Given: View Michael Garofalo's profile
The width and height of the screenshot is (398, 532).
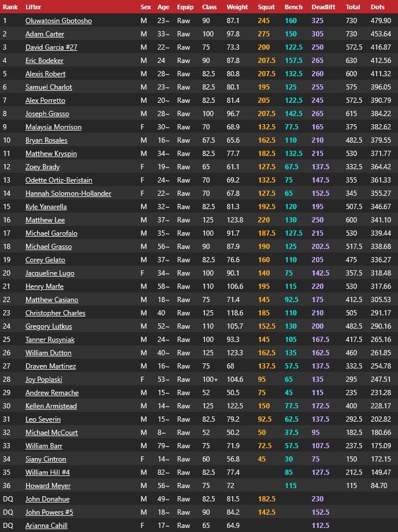Looking at the screenshot, I should [x=51, y=233].
